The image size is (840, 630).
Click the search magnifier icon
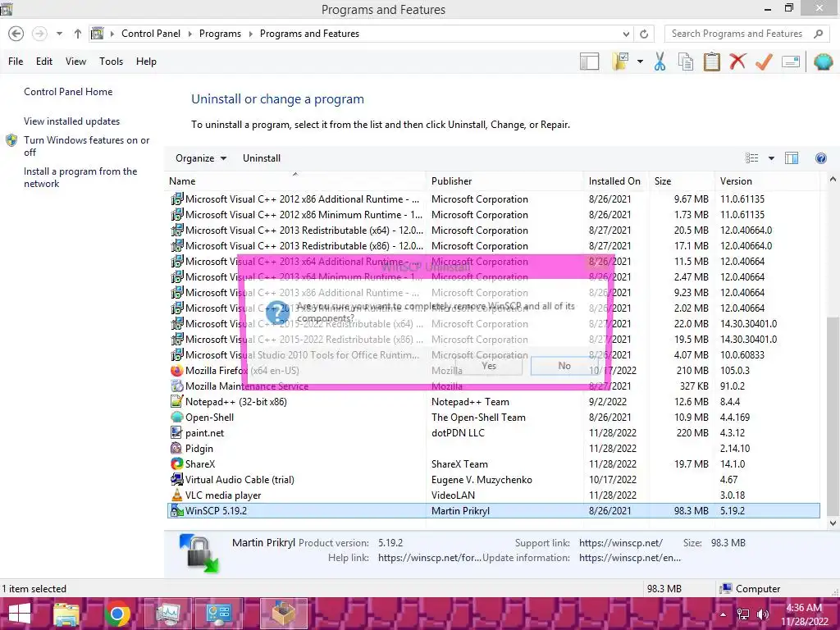[818, 34]
